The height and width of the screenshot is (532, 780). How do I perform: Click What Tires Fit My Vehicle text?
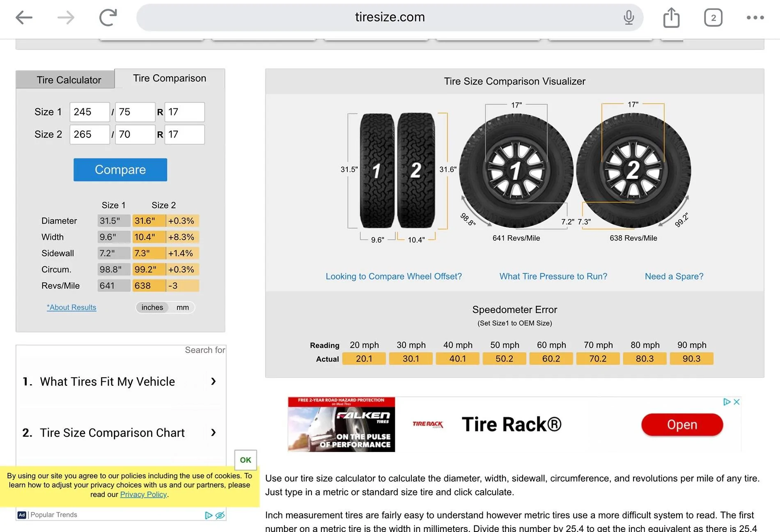108,381
